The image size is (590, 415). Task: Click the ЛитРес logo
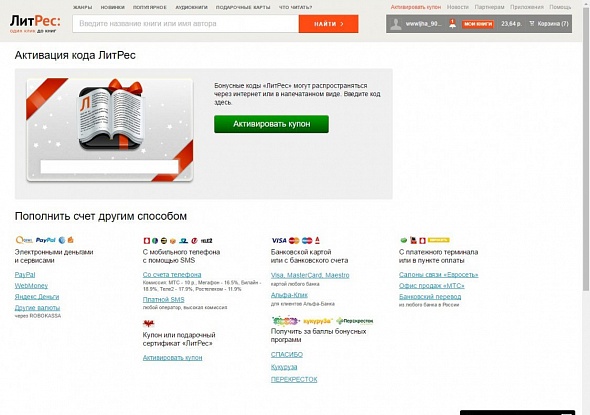tap(35, 24)
